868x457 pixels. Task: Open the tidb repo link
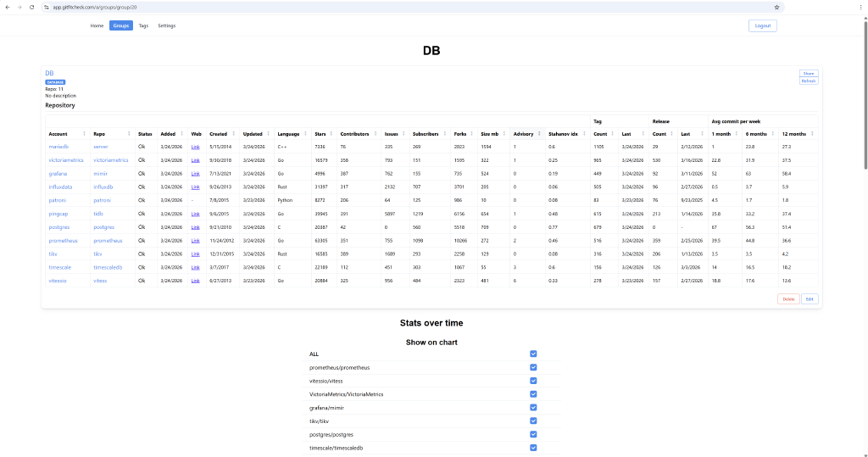click(x=98, y=214)
